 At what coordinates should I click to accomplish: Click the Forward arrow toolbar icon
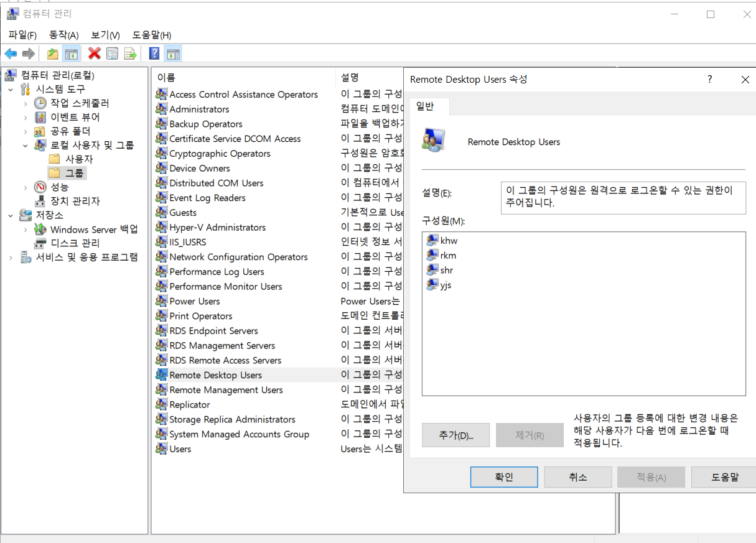point(28,53)
